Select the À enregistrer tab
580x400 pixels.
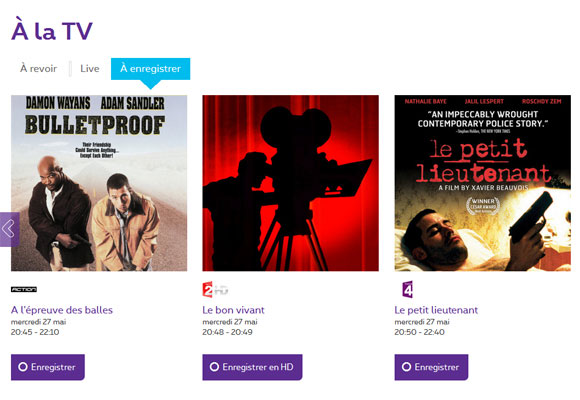[x=150, y=69]
